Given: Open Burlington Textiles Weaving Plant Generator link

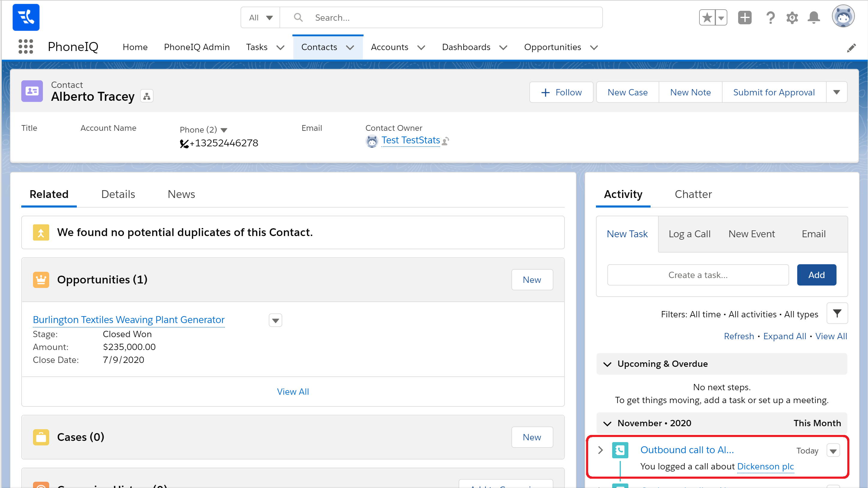Looking at the screenshot, I should (129, 319).
